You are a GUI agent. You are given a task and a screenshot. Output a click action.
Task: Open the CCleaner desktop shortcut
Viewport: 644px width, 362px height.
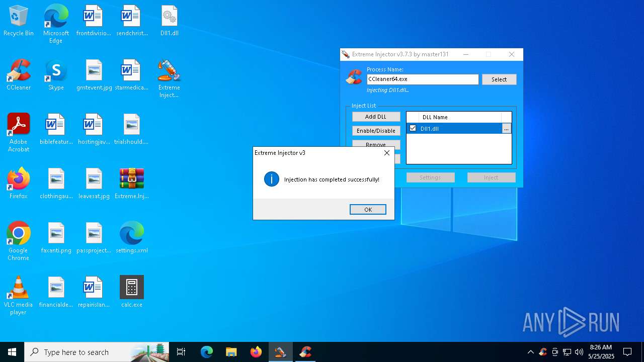(19, 75)
